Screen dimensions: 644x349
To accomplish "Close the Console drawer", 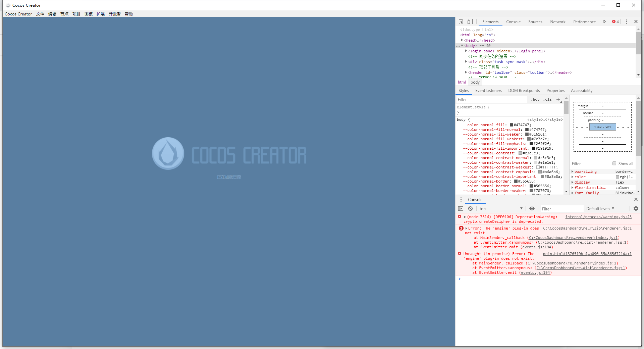I will click(636, 199).
